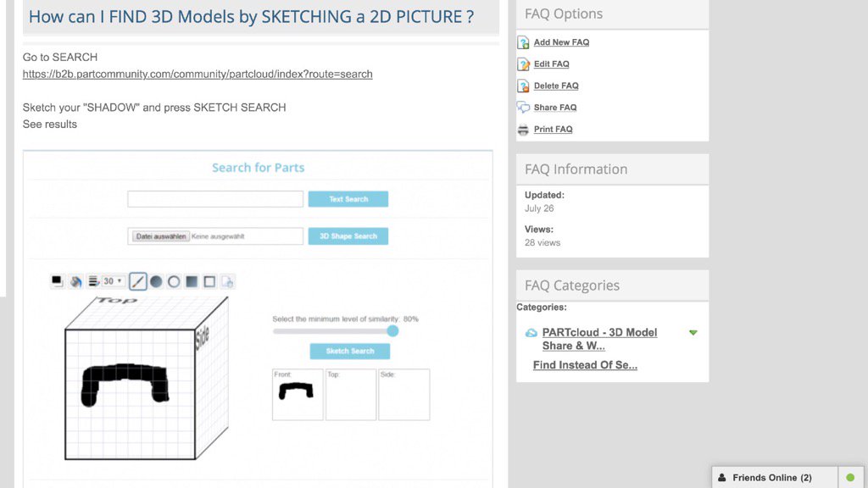Click the Text Search button
Screen dimensions: 868x488
pos(348,199)
